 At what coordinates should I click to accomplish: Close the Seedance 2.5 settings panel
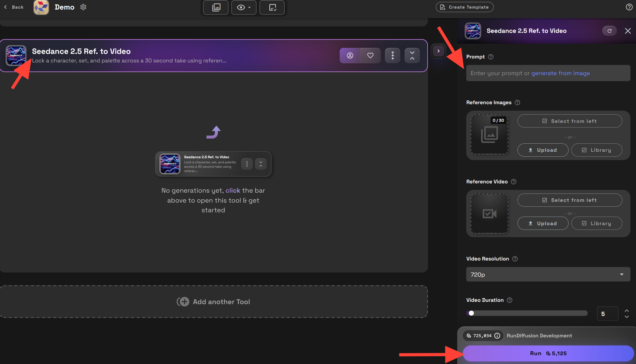628,31
